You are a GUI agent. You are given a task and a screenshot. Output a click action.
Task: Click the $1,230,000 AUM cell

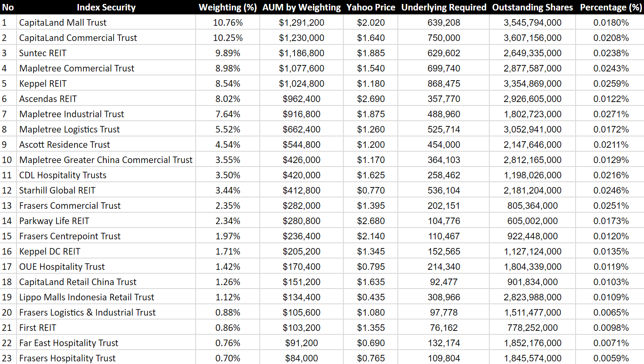[x=302, y=37]
